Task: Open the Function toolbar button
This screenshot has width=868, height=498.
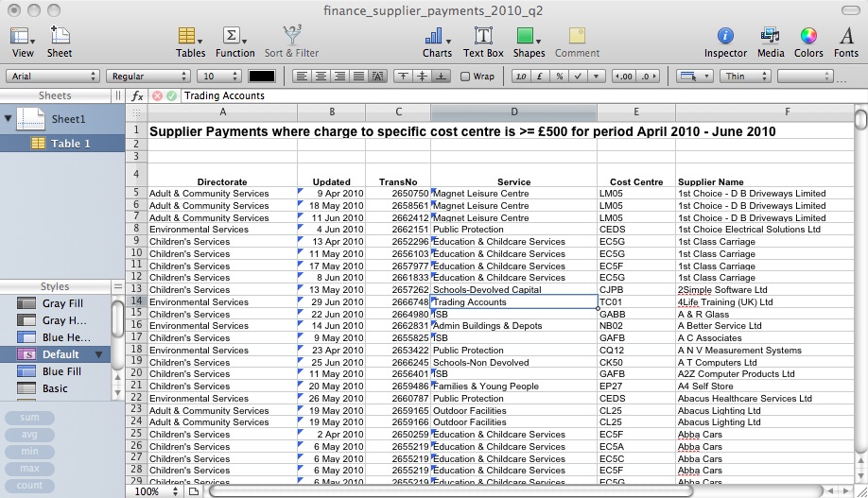Action: (234, 43)
